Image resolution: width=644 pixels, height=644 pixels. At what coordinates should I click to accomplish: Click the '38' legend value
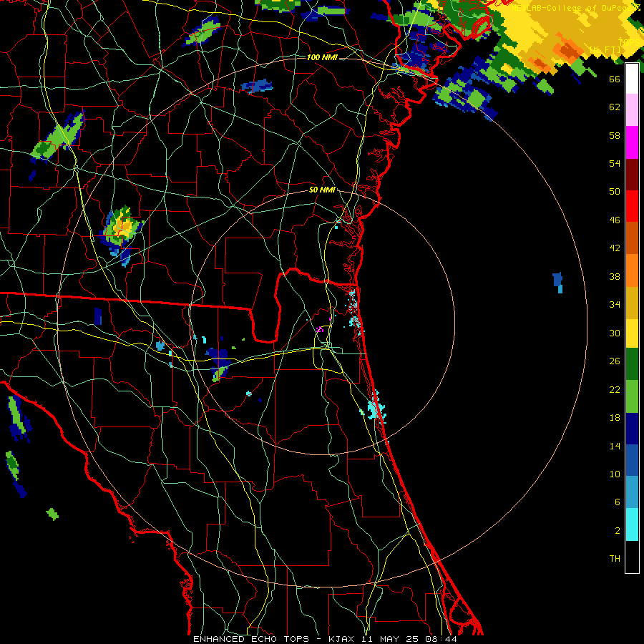tap(615, 276)
